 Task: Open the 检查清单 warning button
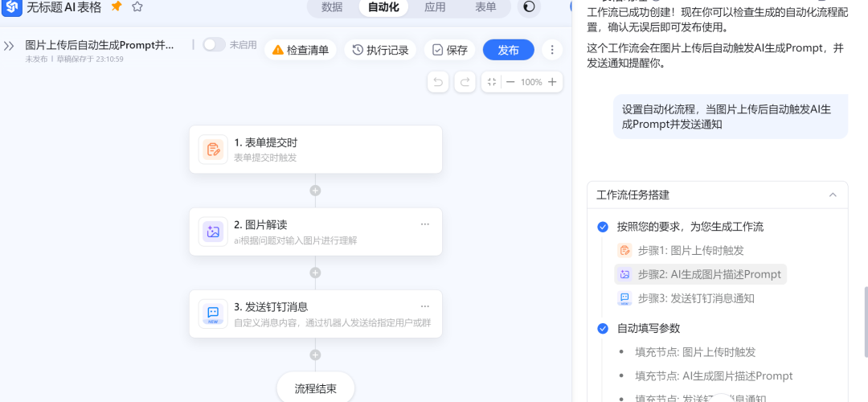tap(301, 51)
